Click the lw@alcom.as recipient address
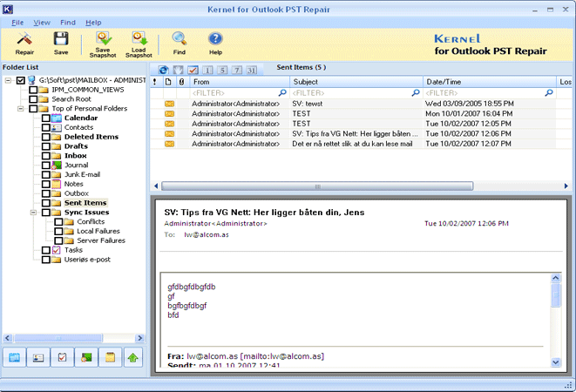Viewport: 576px width, 392px height. click(x=207, y=234)
